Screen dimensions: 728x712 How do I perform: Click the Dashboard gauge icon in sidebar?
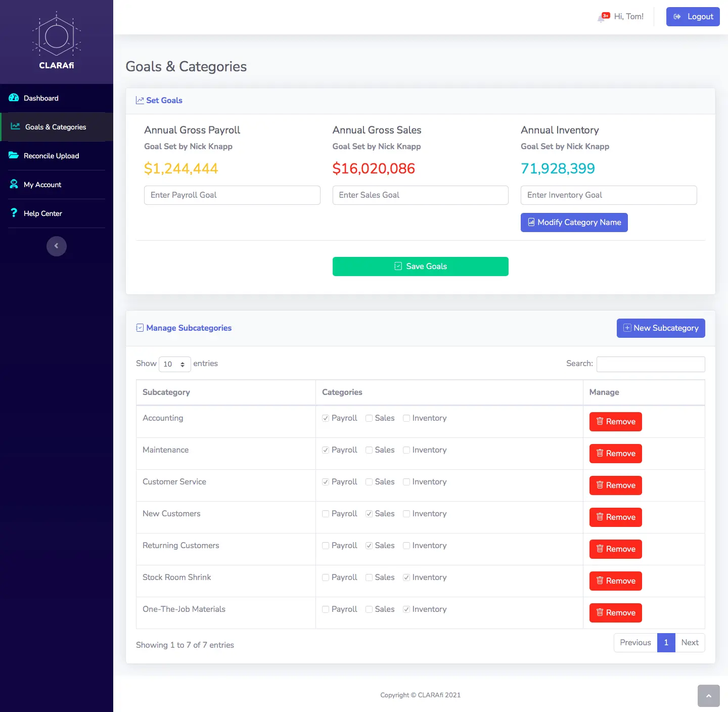14,98
